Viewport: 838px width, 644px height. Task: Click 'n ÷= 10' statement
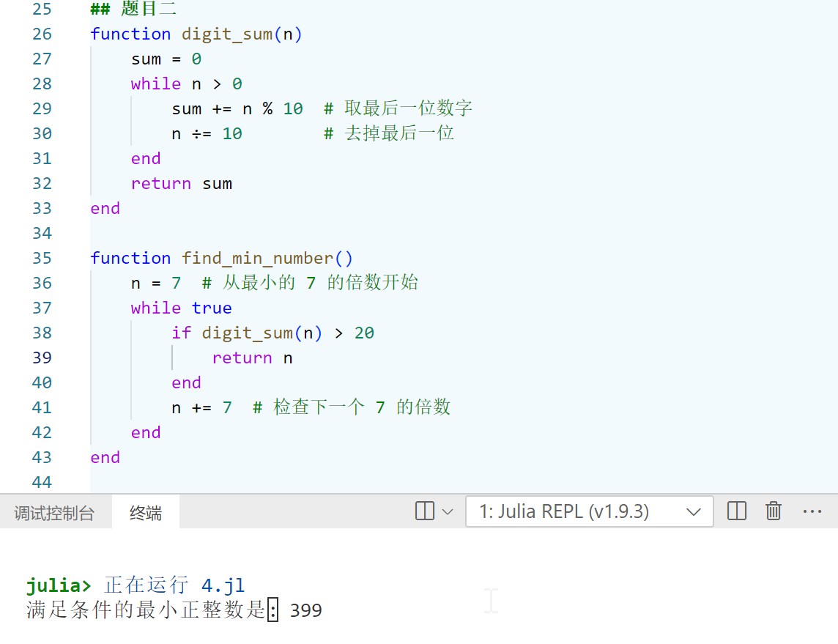207,133
